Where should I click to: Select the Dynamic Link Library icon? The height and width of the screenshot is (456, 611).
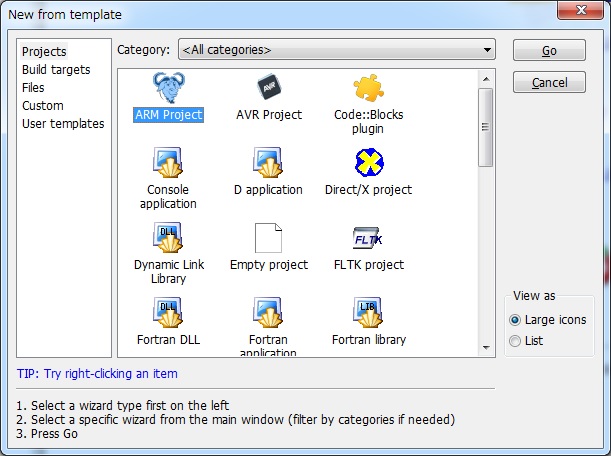tap(168, 237)
